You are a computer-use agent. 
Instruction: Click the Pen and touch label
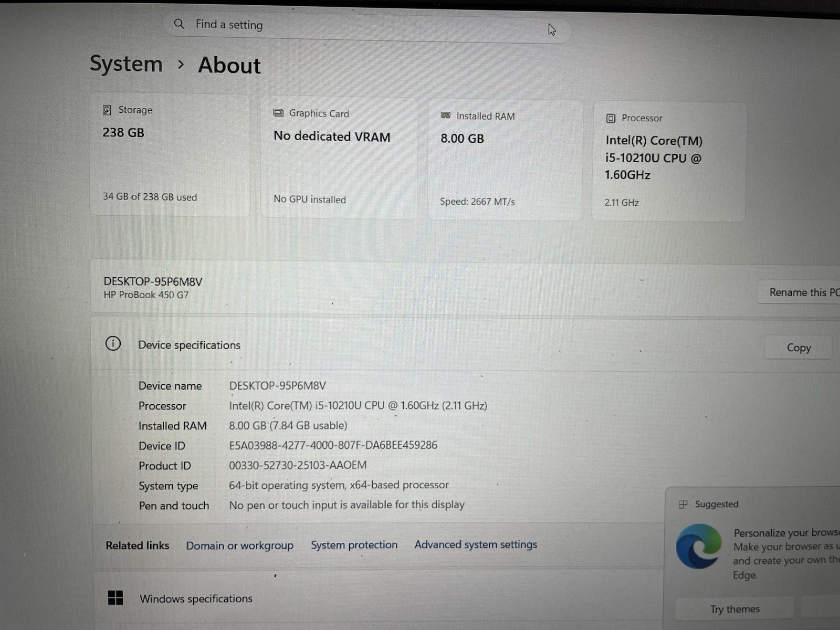174,506
